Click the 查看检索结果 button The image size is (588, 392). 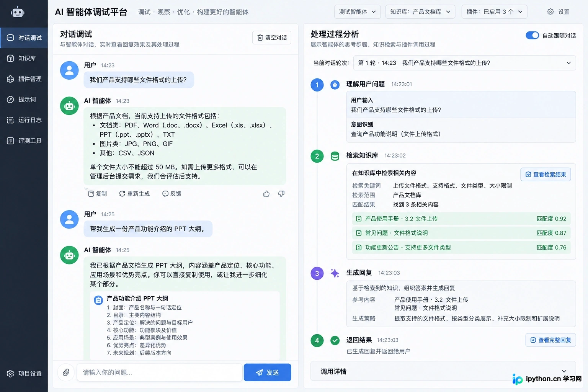(546, 174)
